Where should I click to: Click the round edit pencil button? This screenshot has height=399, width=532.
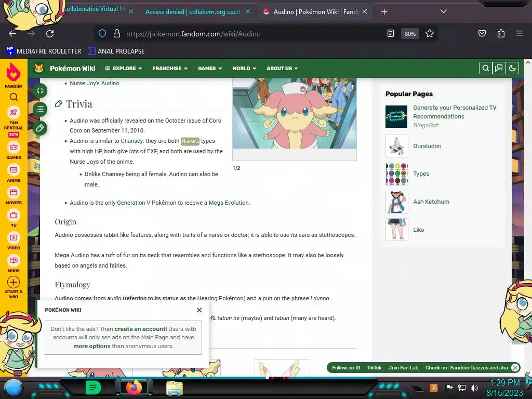(x=40, y=128)
